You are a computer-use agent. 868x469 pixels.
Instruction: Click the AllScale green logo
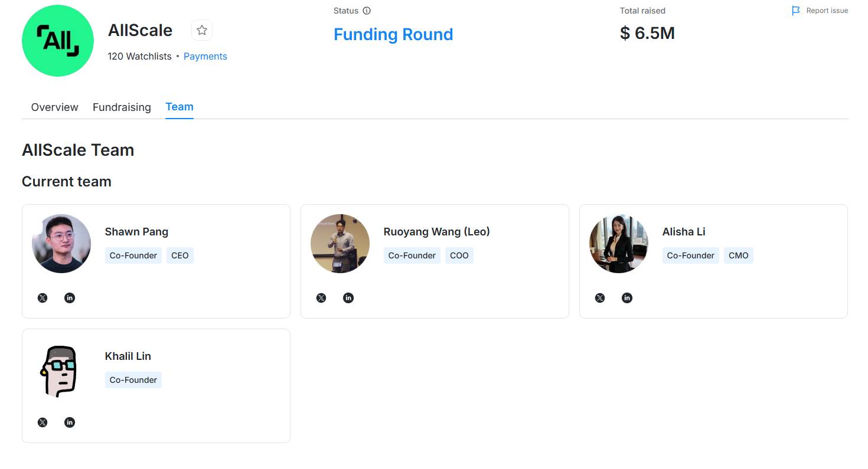point(58,41)
